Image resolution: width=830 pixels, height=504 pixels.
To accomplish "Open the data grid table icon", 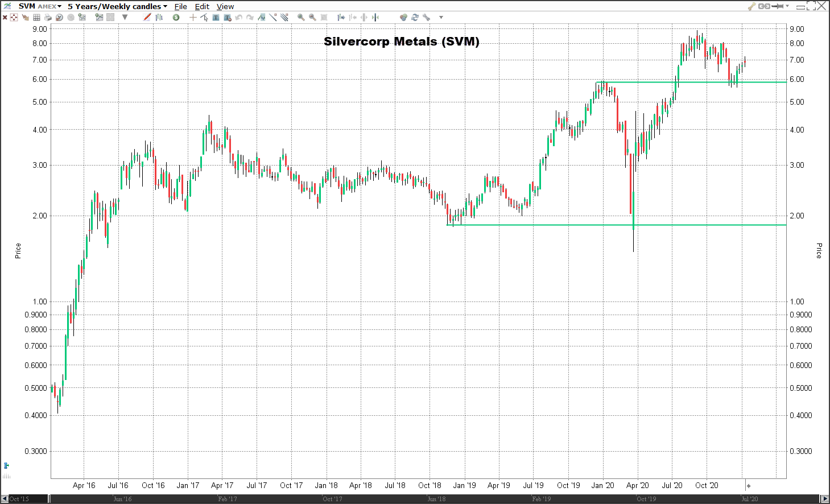I will tap(36, 17).
